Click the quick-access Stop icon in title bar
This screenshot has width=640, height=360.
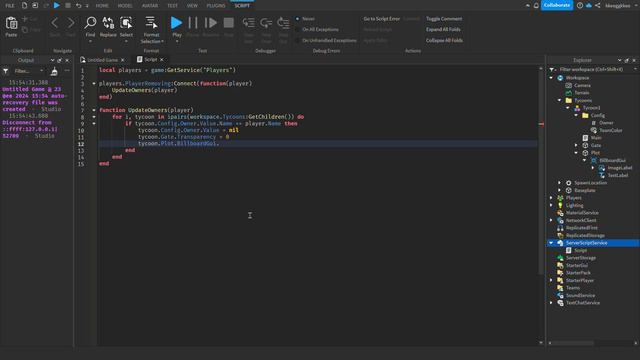[68, 5]
